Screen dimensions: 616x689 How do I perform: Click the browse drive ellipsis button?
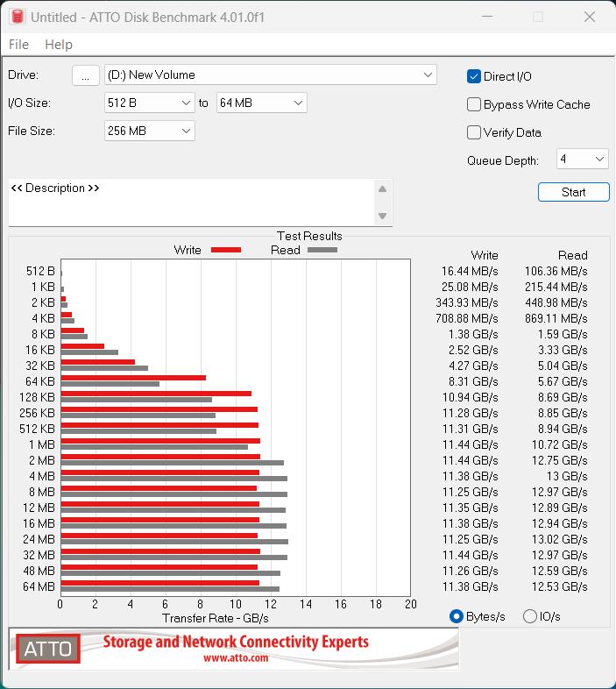click(85, 75)
